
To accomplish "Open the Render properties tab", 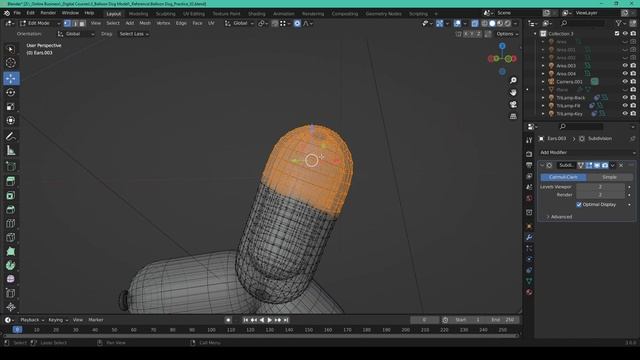I will point(529,154).
